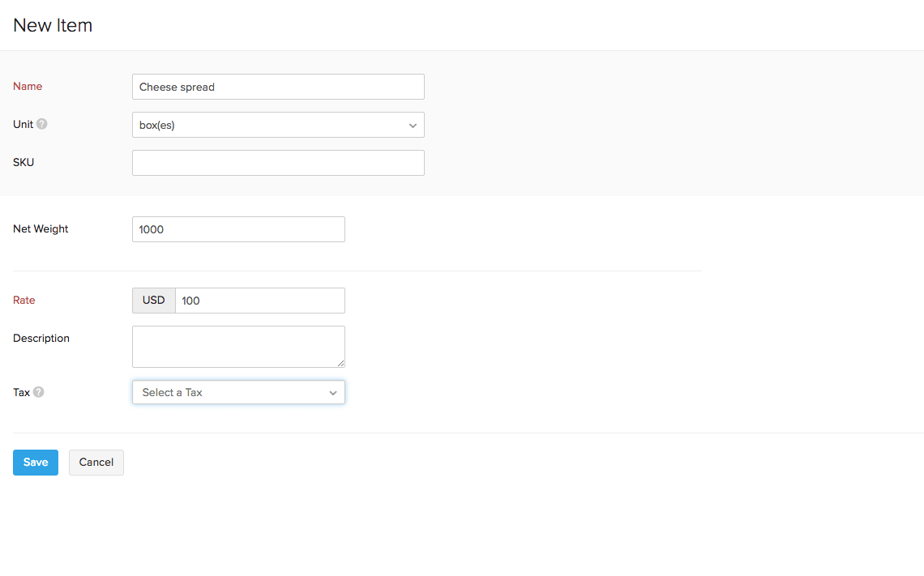The height and width of the screenshot is (576, 924).
Task: Click the help icon next to Unit
Action: (42, 125)
